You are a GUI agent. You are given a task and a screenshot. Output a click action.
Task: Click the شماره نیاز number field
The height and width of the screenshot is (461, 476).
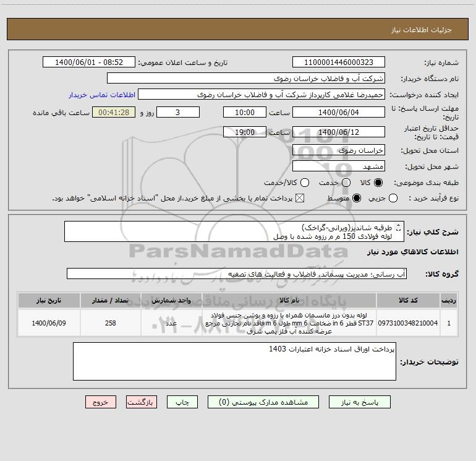click(x=339, y=62)
